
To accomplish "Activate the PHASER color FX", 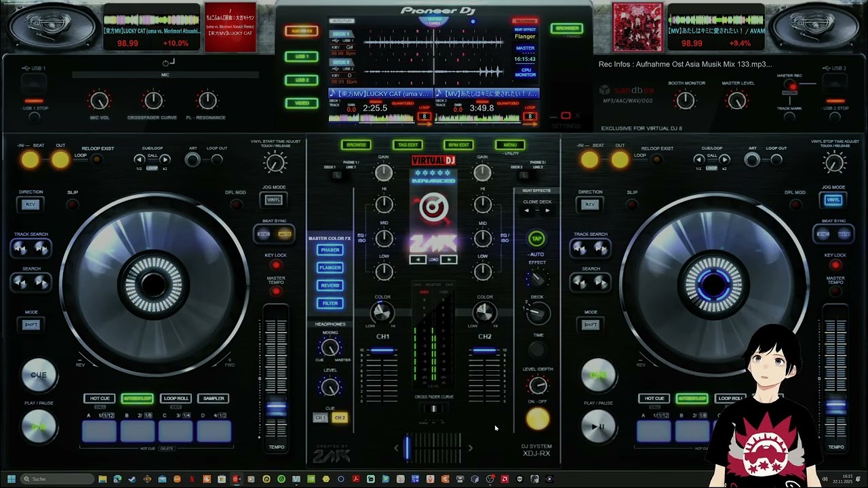I will click(330, 250).
